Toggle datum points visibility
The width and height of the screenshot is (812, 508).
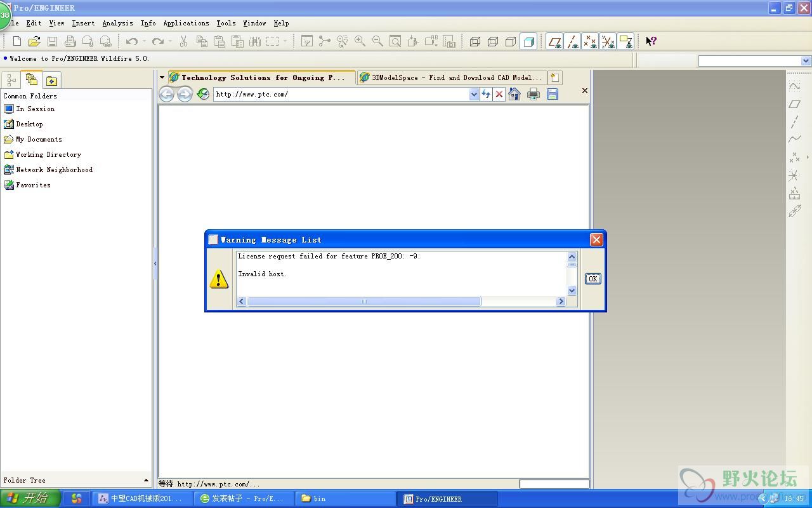[x=590, y=41]
